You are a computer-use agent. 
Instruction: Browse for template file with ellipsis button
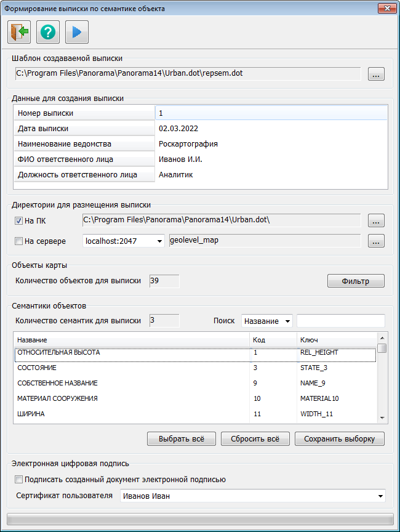click(x=376, y=74)
